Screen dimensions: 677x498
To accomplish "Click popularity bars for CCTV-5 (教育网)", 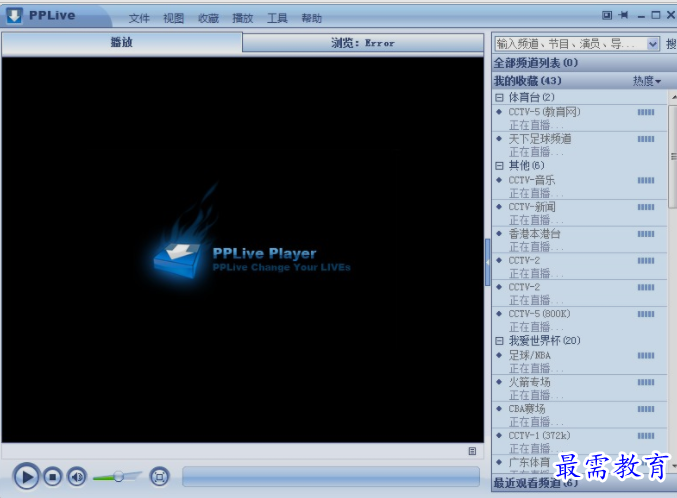I will [x=646, y=112].
